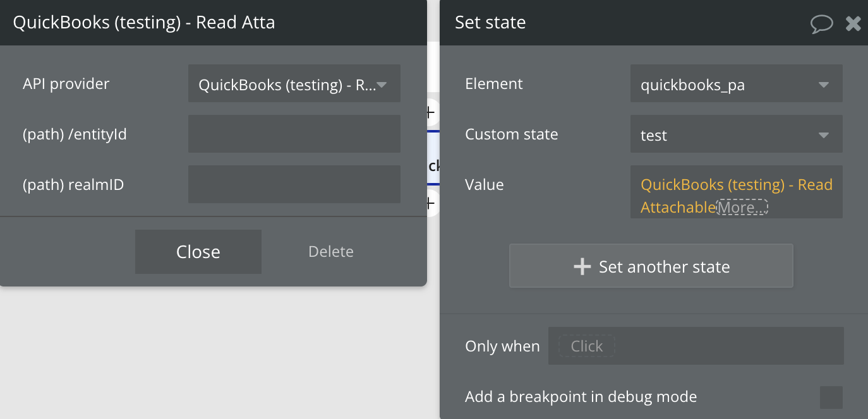Click the More... option in Value expression

(x=742, y=207)
